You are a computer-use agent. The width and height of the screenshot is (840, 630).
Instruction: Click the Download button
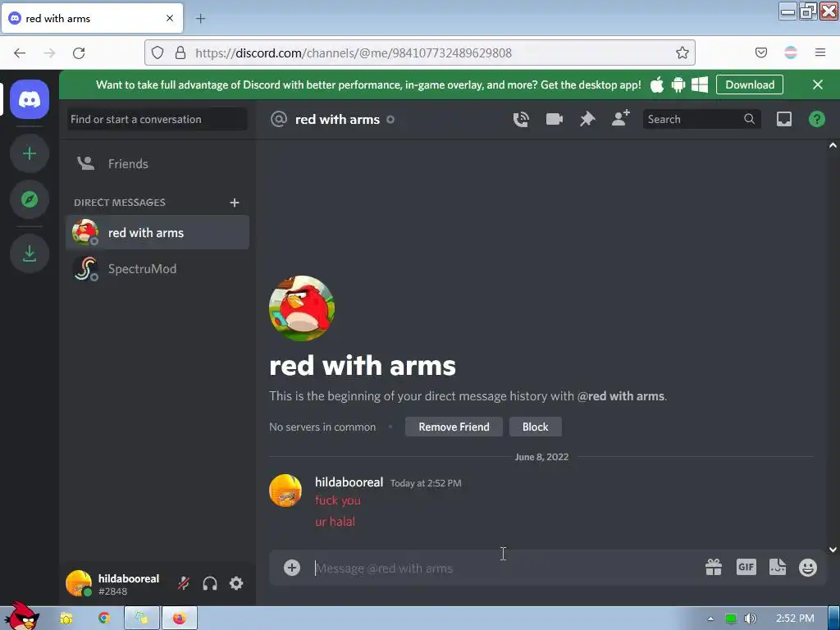750,84
